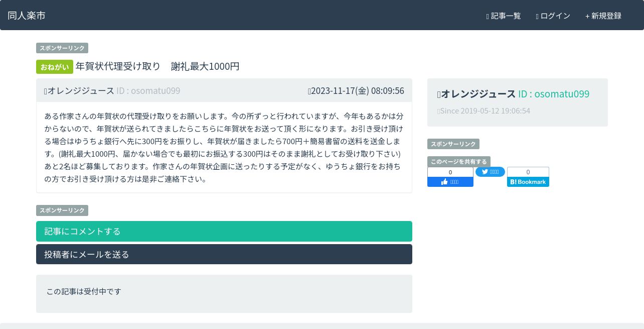Click the 記事にコメントする button

[x=224, y=231]
